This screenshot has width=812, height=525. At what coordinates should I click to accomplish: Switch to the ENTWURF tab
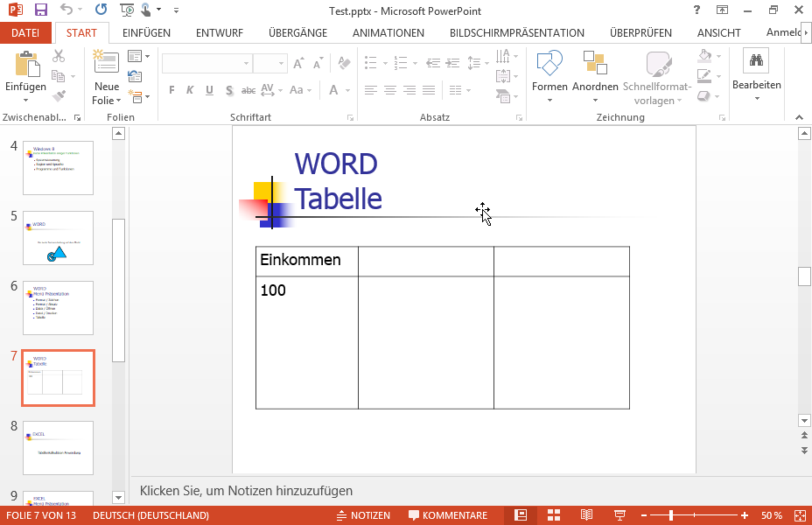coord(220,32)
